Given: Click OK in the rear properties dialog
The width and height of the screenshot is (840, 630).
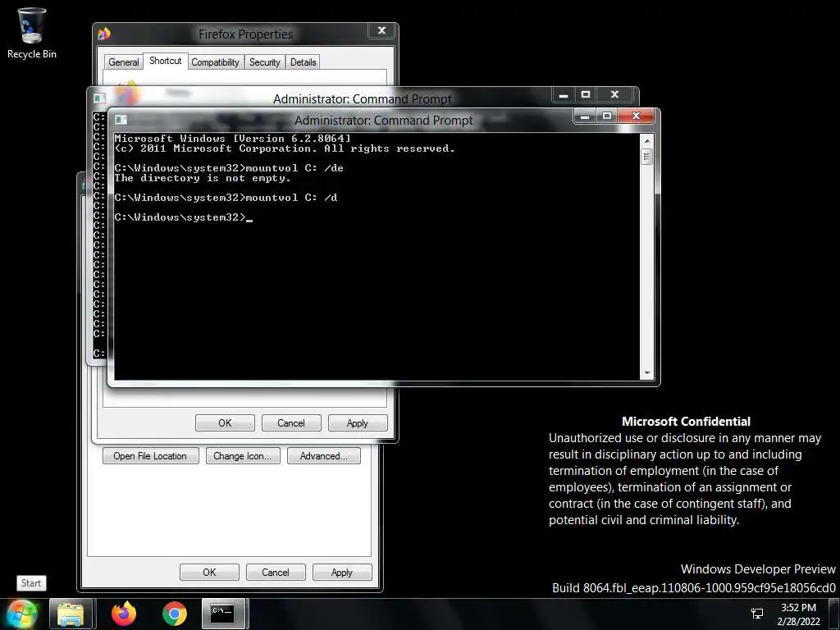Looking at the screenshot, I should (209, 572).
